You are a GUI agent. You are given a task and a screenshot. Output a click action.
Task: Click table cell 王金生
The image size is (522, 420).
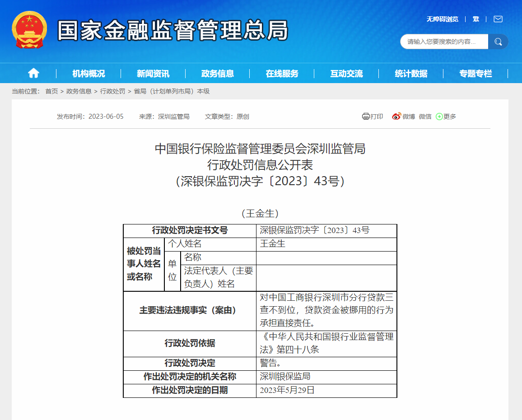326,244
